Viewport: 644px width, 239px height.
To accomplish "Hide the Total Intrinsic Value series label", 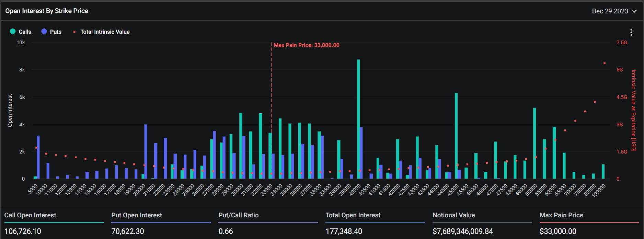I will coord(105,32).
